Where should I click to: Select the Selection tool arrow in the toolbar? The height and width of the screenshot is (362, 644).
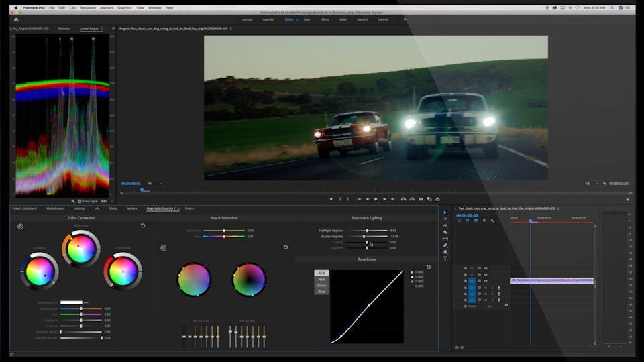(x=445, y=213)
